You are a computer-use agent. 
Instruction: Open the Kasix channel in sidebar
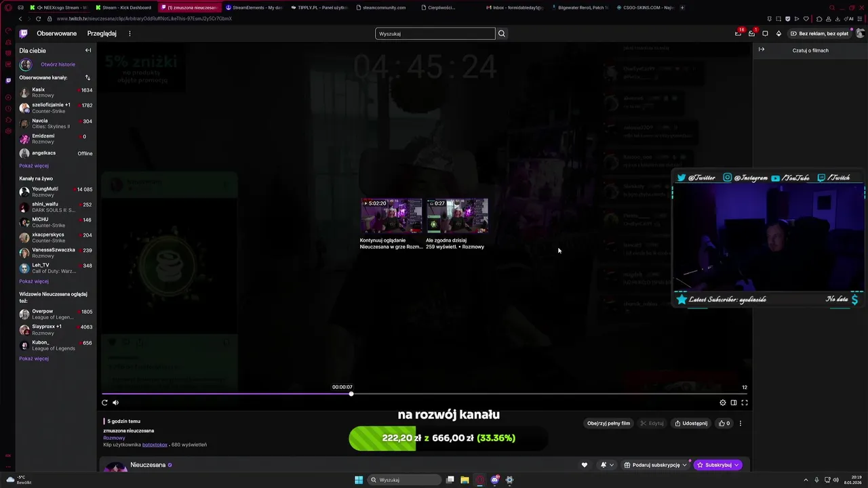click(x=56, y=92)
